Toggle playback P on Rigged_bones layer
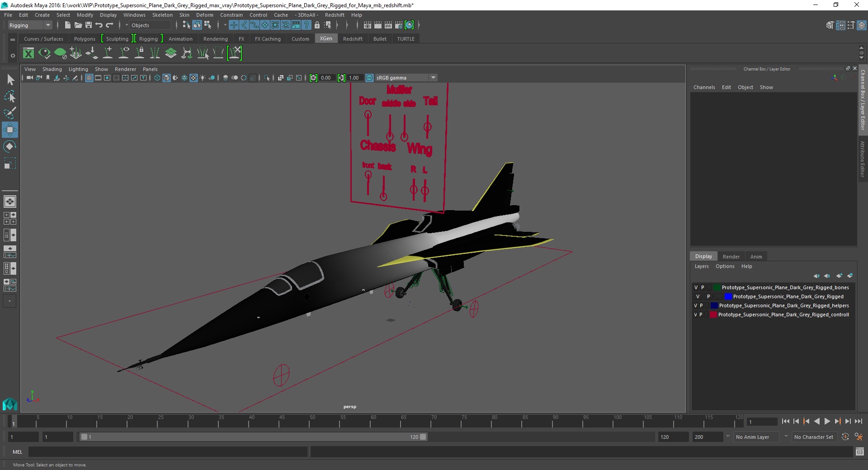 (703, 287)
